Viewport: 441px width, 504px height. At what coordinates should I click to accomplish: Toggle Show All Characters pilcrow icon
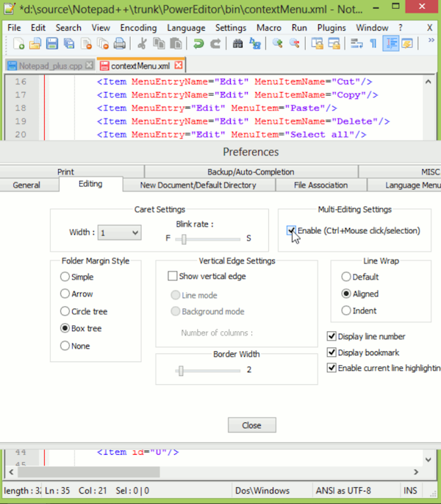coord(373,43)
